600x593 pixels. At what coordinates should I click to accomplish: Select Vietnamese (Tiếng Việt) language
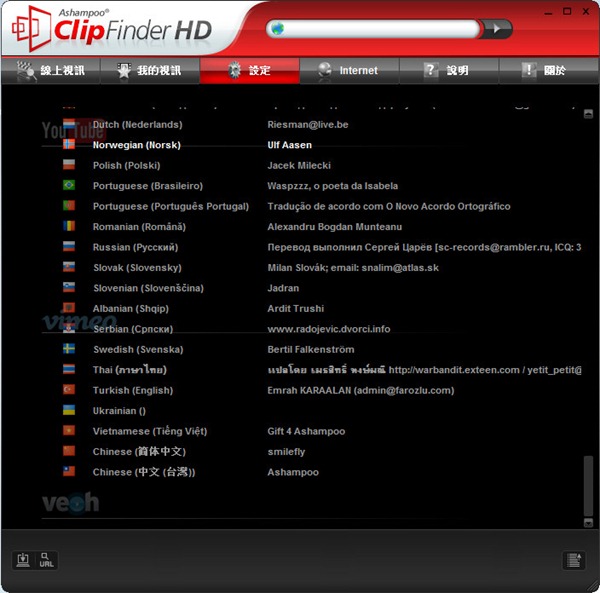pos(150,431)
